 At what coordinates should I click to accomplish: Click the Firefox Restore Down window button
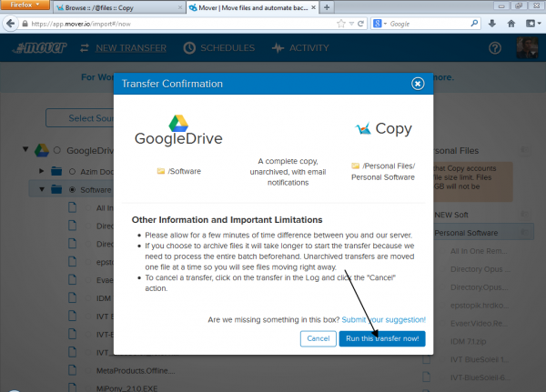pos(519,5)
